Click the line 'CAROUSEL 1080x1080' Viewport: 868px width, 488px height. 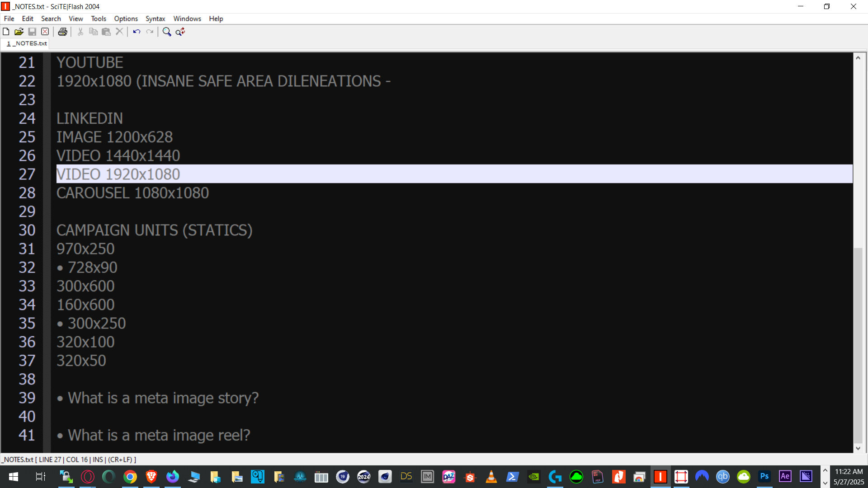132,193
